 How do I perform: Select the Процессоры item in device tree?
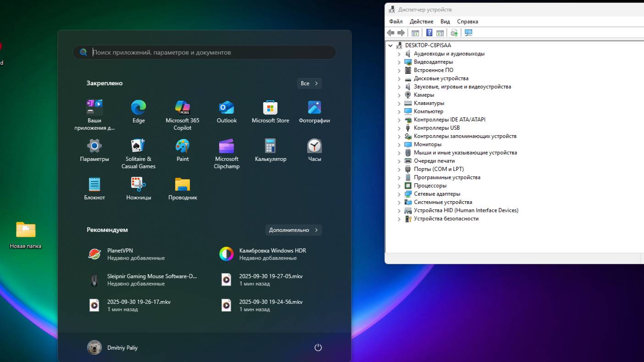click(430, 186)
